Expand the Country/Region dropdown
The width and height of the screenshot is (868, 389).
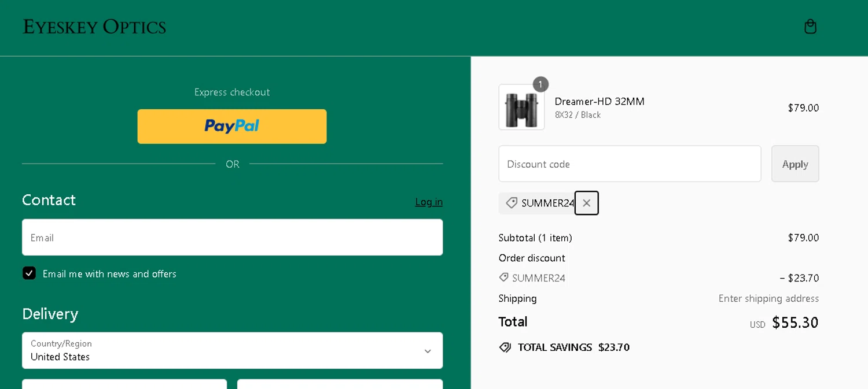pyautogui.click(x=232, y=350)
